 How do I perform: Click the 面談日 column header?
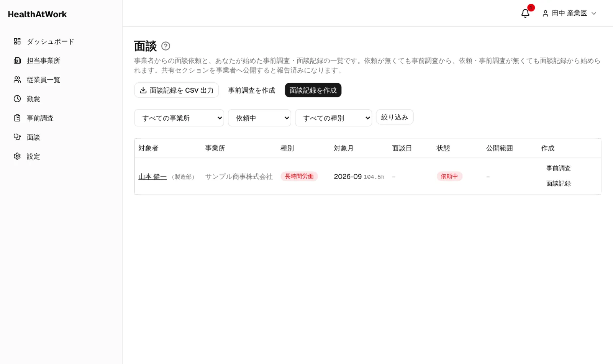point(402,148)
